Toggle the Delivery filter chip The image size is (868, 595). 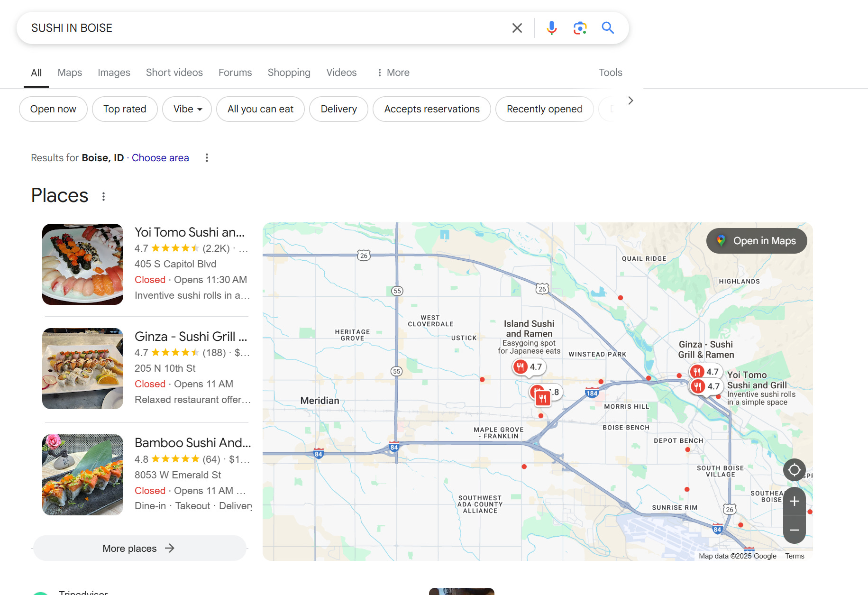click(x=338, y=109)
